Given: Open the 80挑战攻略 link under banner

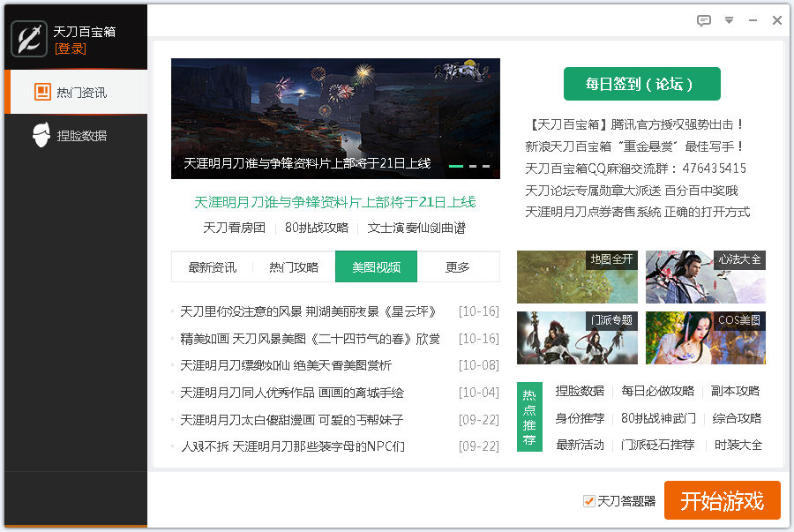Looking at the screenshot, I should pyautogui.click(x=317, y=228).
